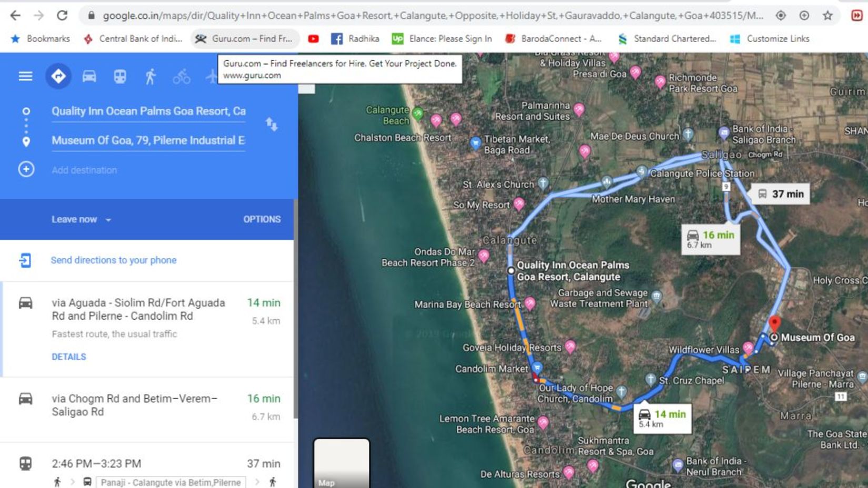Open the Leave now dropdown
868x488 pixels.
click(81, 219)
